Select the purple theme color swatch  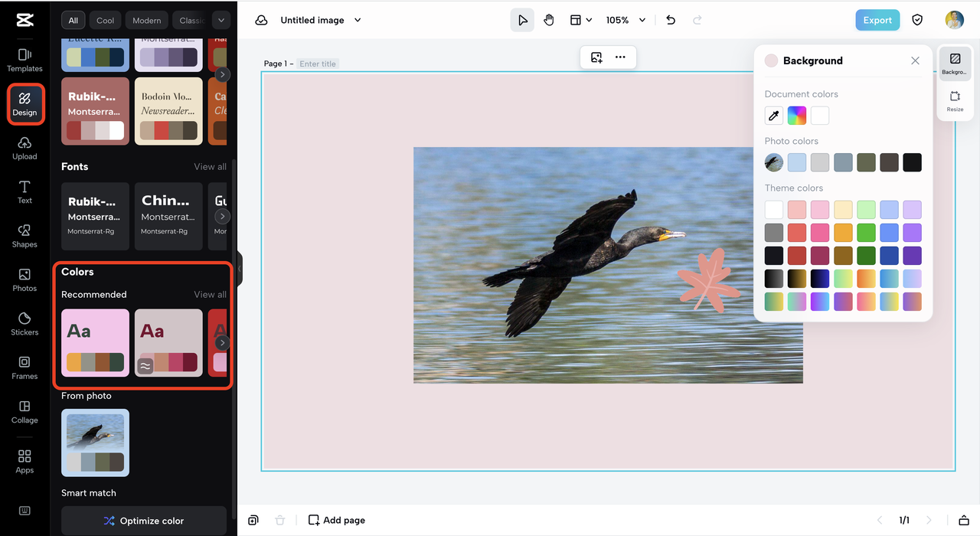click(x=912, y=233)
